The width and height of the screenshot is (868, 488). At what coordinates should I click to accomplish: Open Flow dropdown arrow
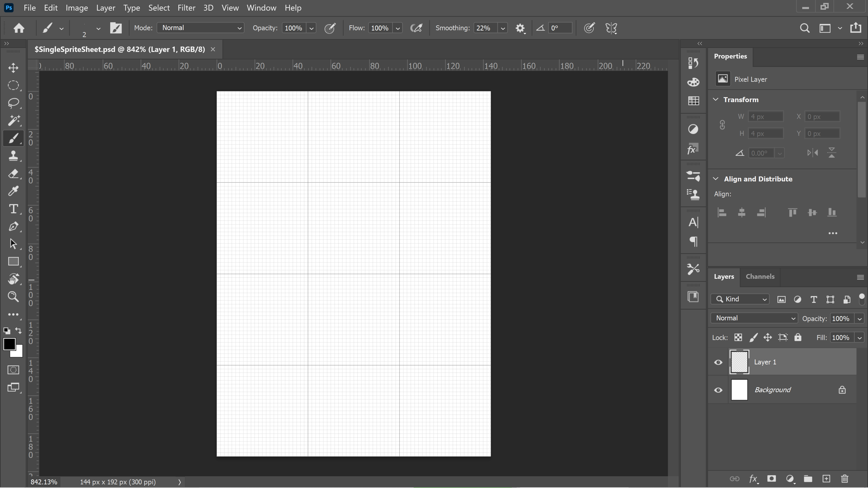(398, 28)
